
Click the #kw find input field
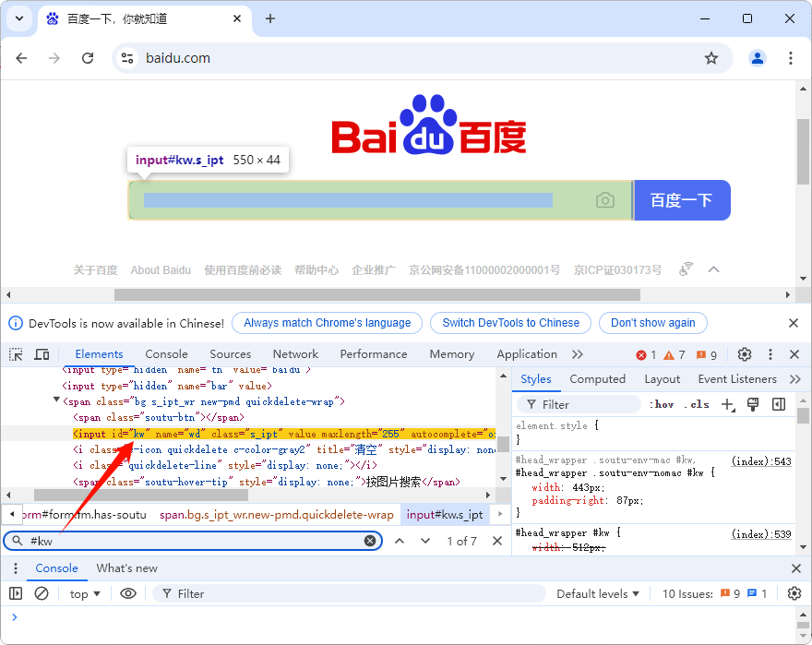pyautogui.click(x=193, y=541)
